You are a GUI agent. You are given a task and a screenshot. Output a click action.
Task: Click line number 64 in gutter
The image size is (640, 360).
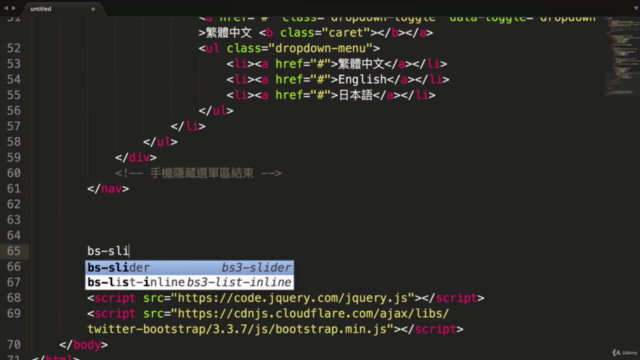point(14,236)
